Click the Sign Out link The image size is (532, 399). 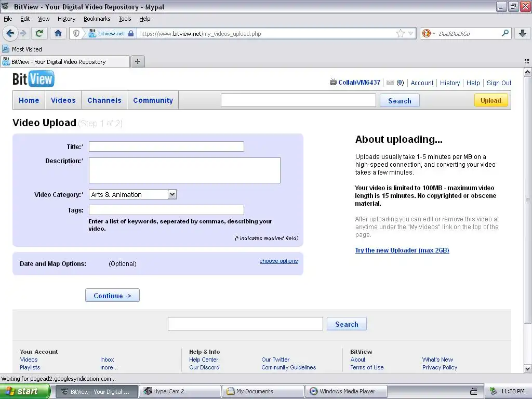[x=499, y=83]
